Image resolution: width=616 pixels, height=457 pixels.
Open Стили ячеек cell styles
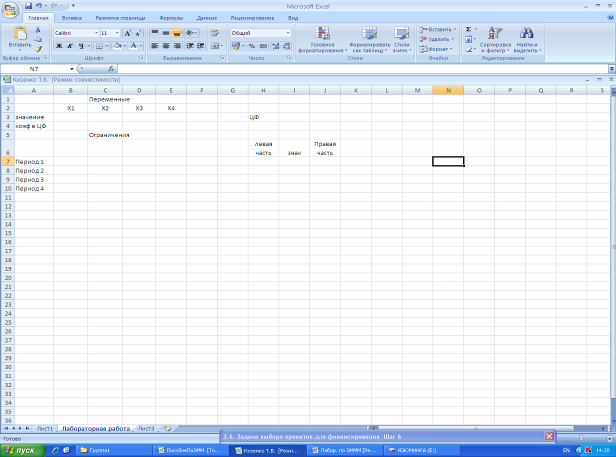(x=402, y=39)
